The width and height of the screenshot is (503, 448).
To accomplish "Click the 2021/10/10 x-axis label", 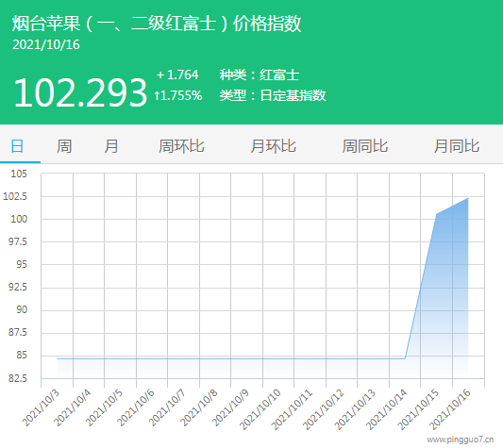I will pos(260,409).
